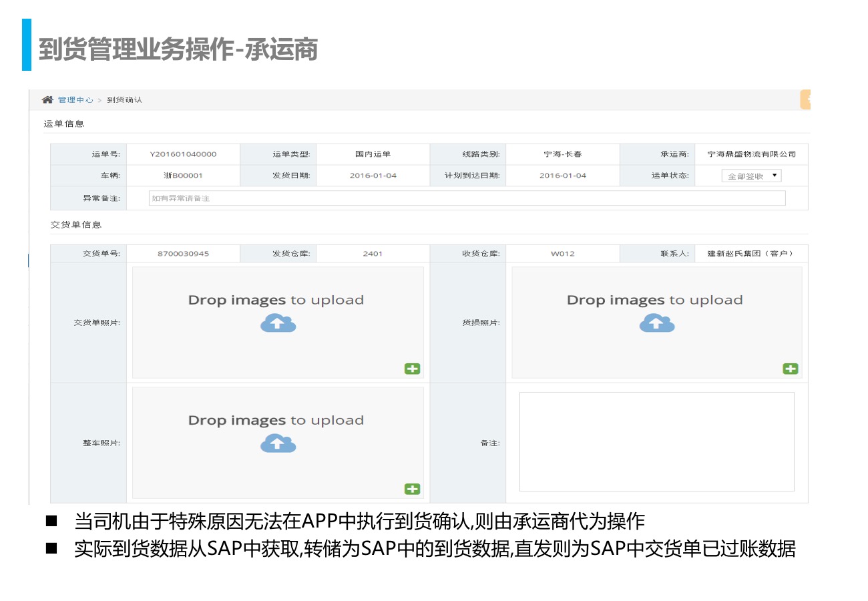Viewport: 868px width, 601px height.
Task: Click the 运单号 value Y201601040000
Action: coord(183,154)
